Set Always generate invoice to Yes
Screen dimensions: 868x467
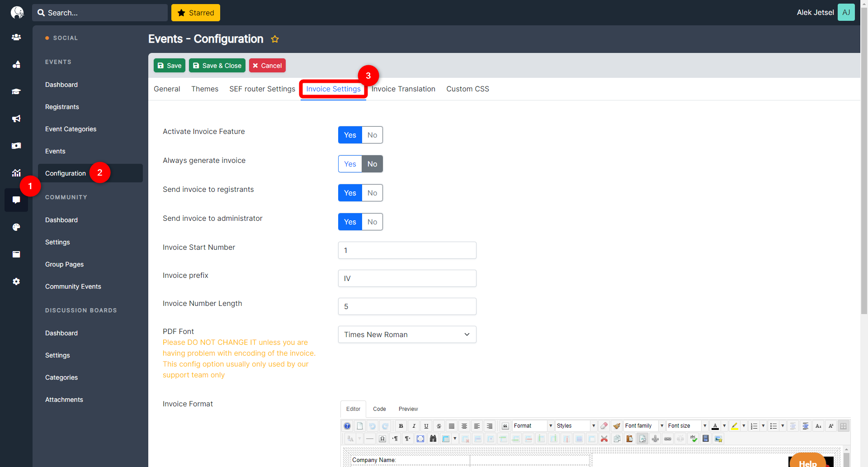[350, 164]
